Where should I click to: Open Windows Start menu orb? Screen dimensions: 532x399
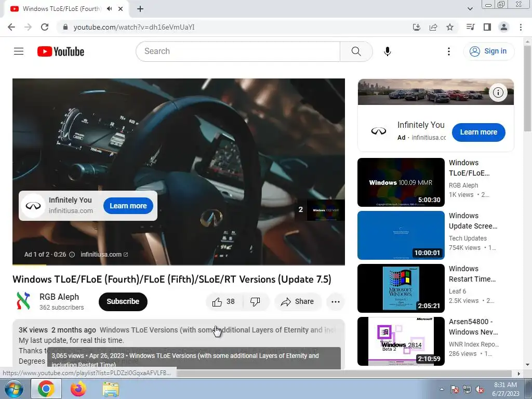pyautogui.click(x=14, y=389)
